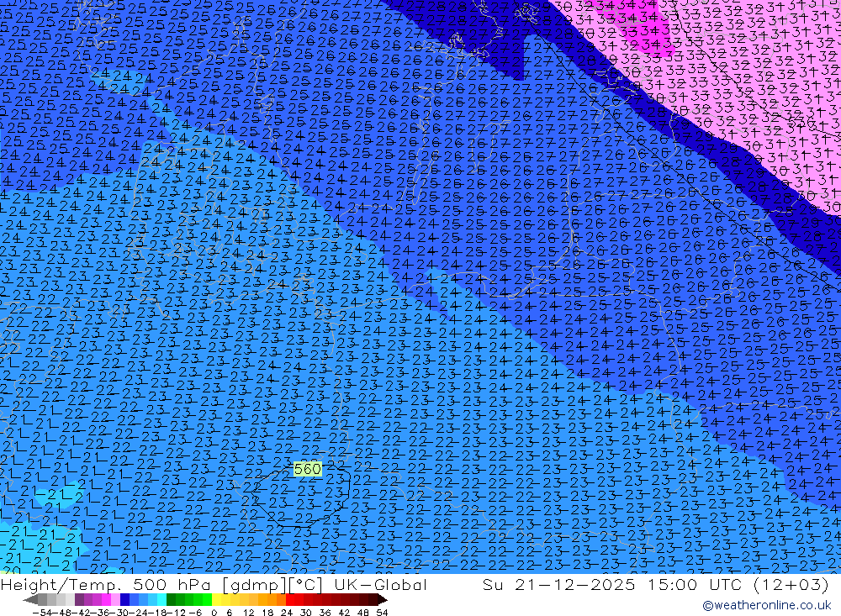Click the legend value 36
The image size is (841, 616).
[x=325, y=613]
